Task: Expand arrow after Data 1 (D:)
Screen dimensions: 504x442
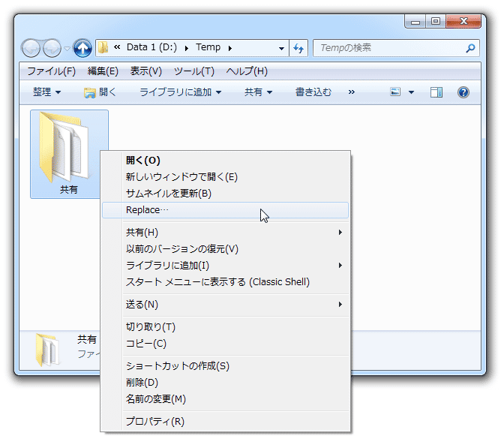Action: tap(187, 48)
